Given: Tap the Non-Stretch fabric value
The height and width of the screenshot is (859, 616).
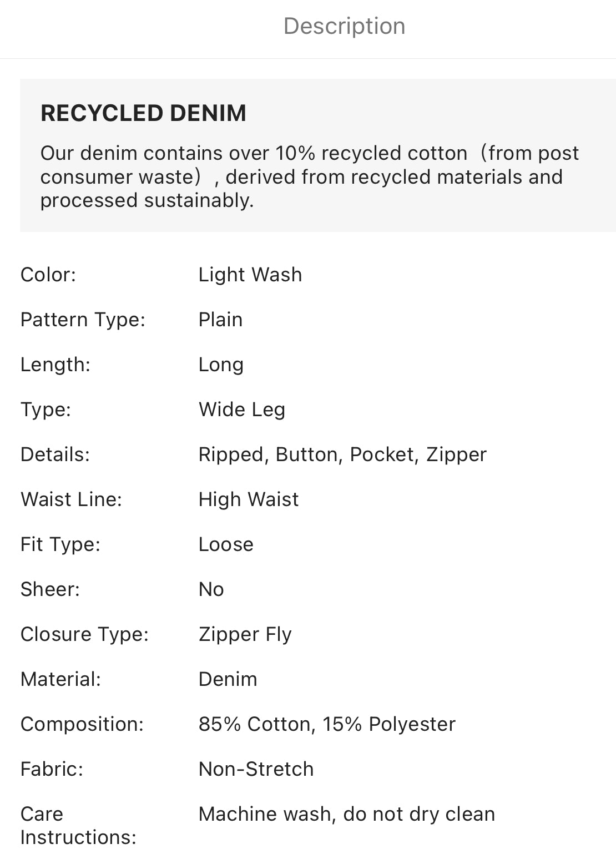Looking at the screenshot, I should click(x=256, y=769).
